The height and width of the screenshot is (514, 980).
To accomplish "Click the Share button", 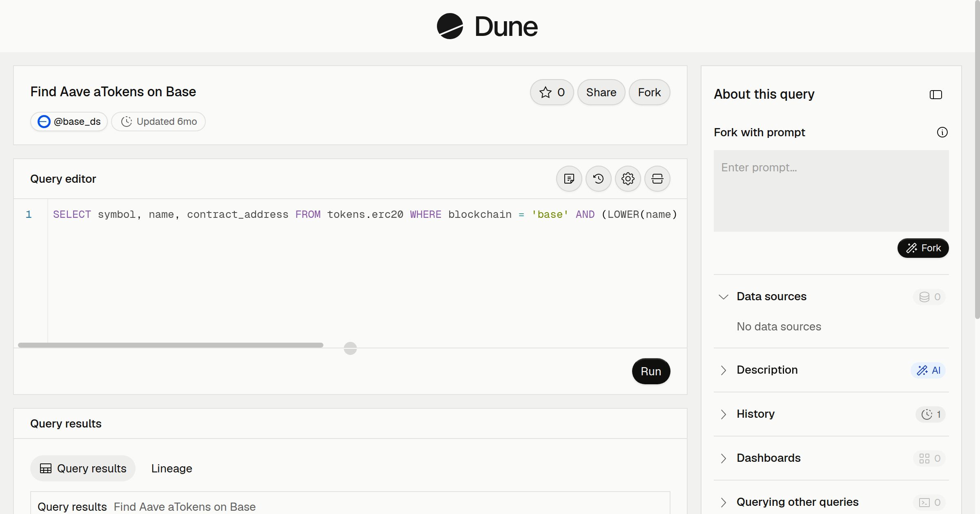I will click(601, 92).
